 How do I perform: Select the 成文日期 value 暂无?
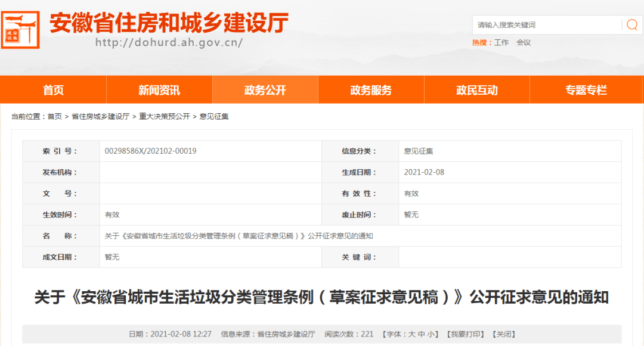click(x=112, y=257)
